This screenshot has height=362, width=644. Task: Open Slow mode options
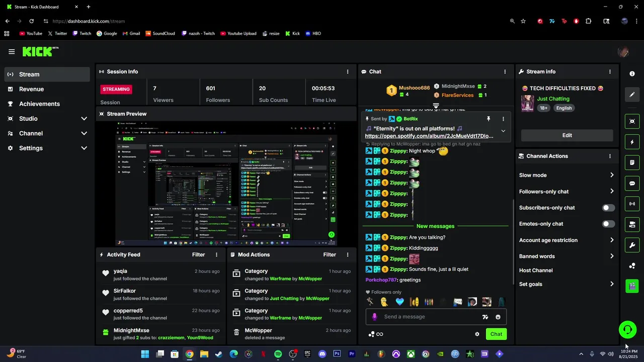click(x=567, y=175)
